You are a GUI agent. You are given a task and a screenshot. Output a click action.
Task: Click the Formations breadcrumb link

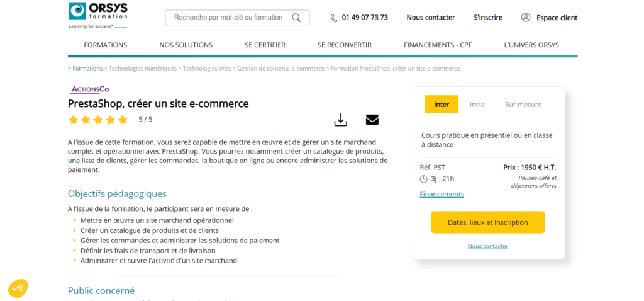87,69
